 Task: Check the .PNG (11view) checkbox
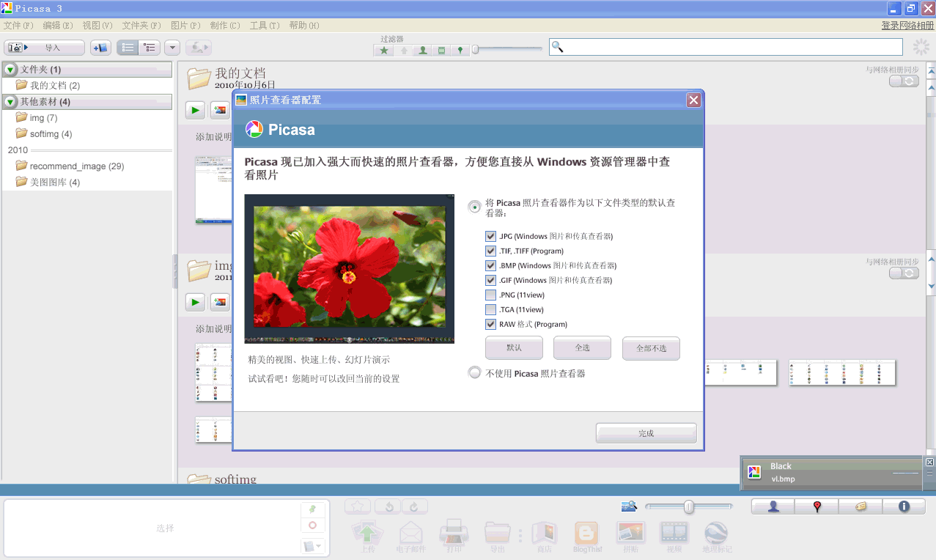491,295
